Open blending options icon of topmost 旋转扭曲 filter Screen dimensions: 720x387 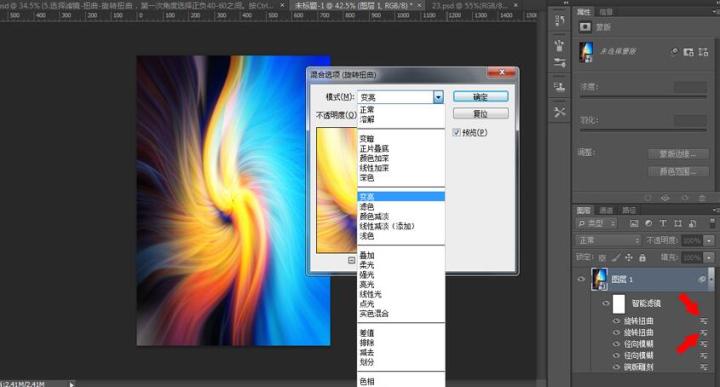coord(703,321)
